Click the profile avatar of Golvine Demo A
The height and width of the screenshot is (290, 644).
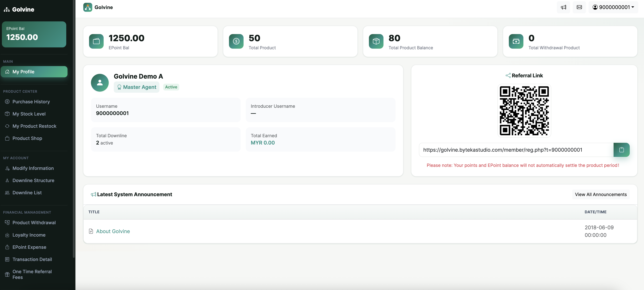pos(100,83)
